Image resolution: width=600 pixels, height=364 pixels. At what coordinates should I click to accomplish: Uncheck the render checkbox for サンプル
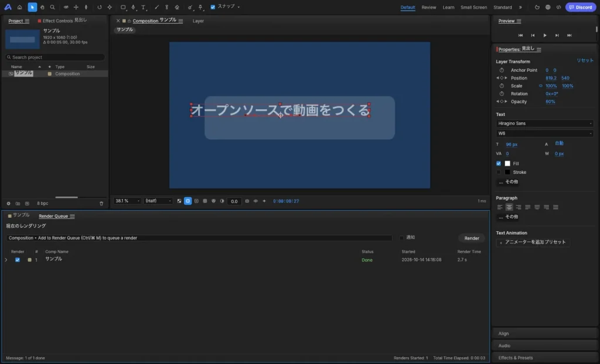coord(17,260)
